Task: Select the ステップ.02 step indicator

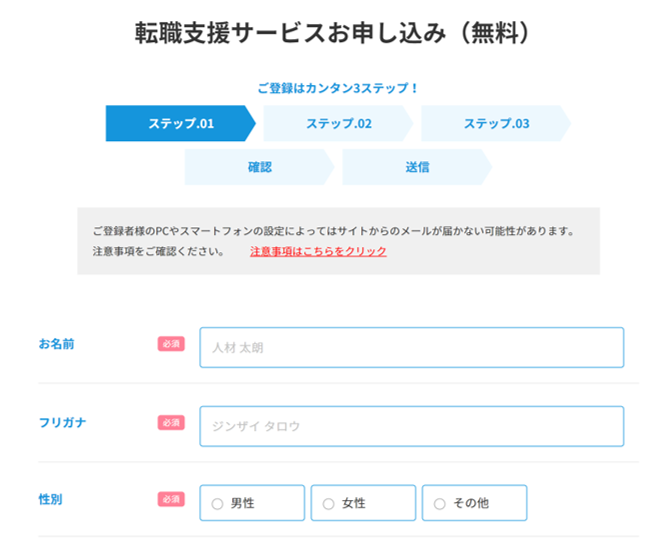Action: (x=338, y=123)
